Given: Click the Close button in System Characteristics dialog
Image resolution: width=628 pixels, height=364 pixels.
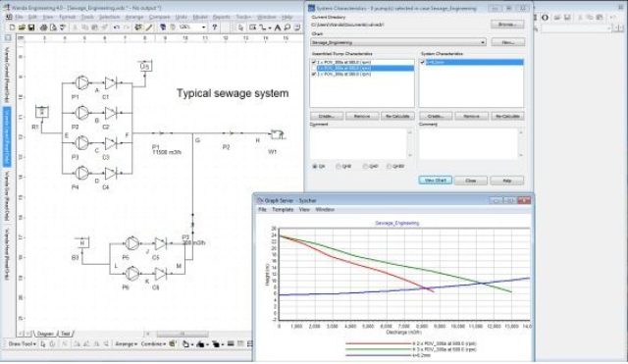Looking at the screenshot, I should (471, 181).
